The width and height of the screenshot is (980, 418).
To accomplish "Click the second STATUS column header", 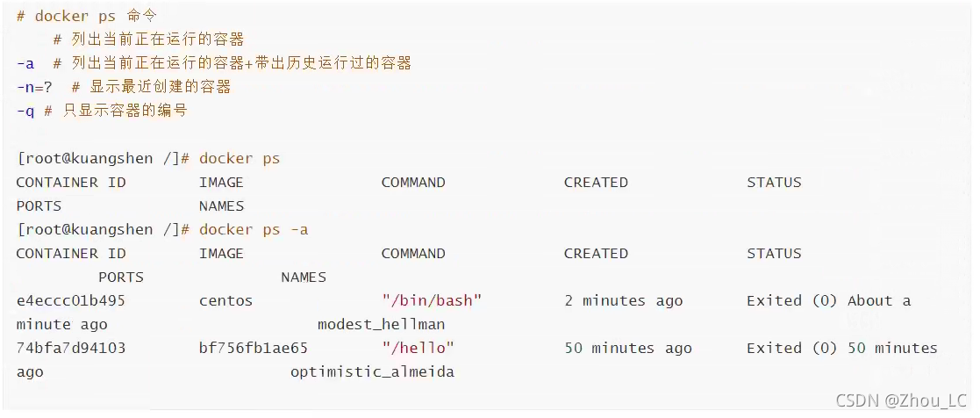I will click(x=774, y=254).
